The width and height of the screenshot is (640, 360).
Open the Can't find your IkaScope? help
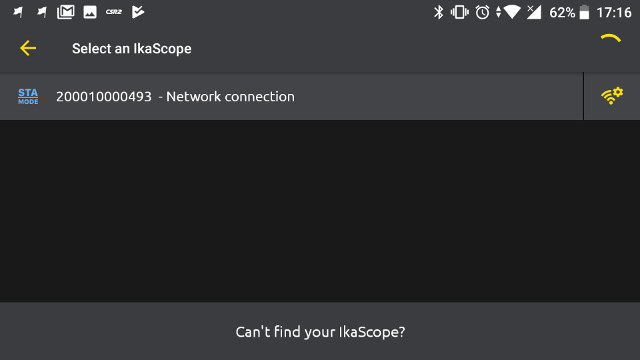(x=320, y=331)
